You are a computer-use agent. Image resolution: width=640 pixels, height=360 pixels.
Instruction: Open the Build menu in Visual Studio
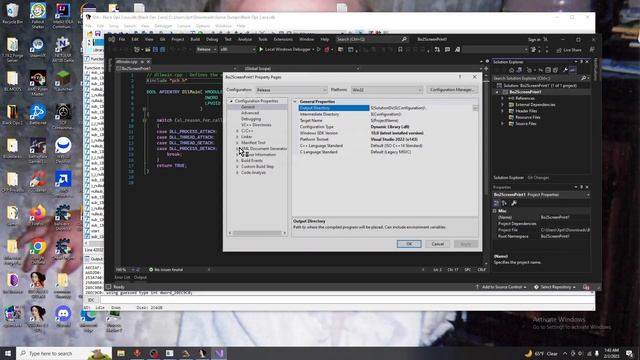[x=195, y=40]
